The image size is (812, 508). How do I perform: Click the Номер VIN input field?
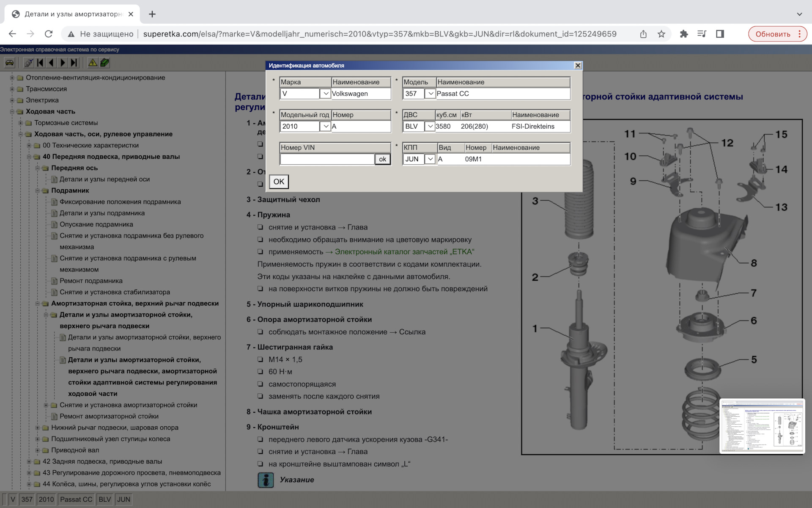326,159
